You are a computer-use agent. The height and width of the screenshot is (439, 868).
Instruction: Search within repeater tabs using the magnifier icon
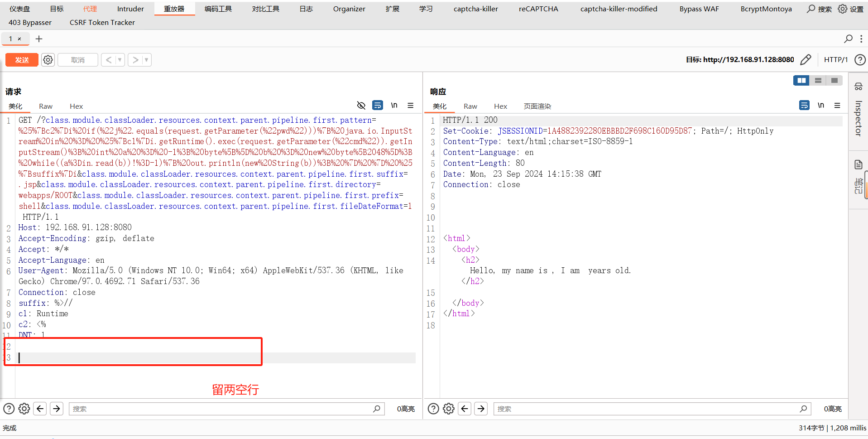[x=848, y=39]
